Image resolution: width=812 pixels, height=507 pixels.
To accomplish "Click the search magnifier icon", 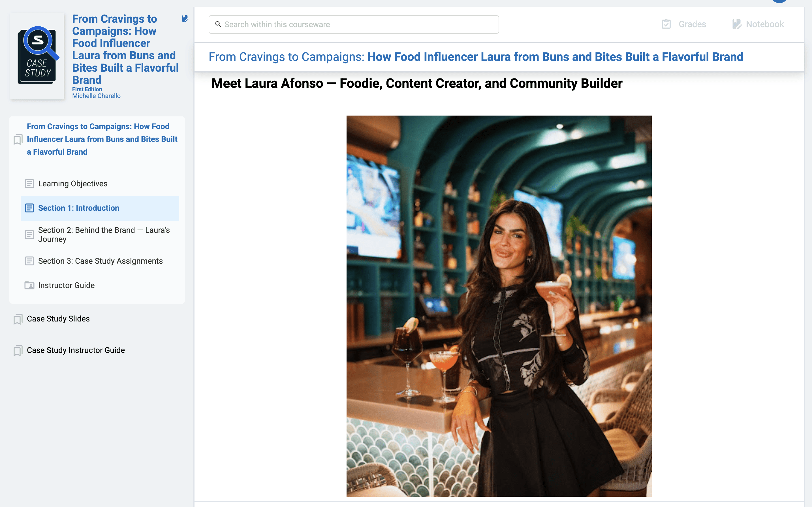I will (x=218, y=24).
